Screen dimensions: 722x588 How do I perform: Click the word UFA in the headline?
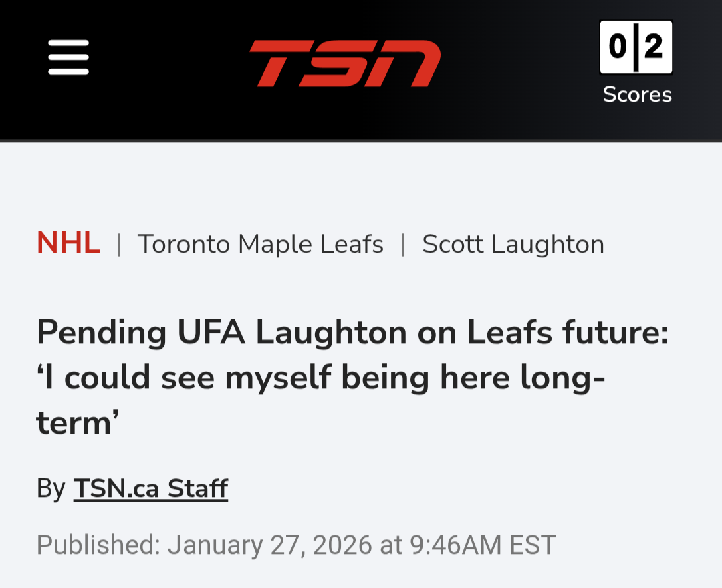pos(212,333)
